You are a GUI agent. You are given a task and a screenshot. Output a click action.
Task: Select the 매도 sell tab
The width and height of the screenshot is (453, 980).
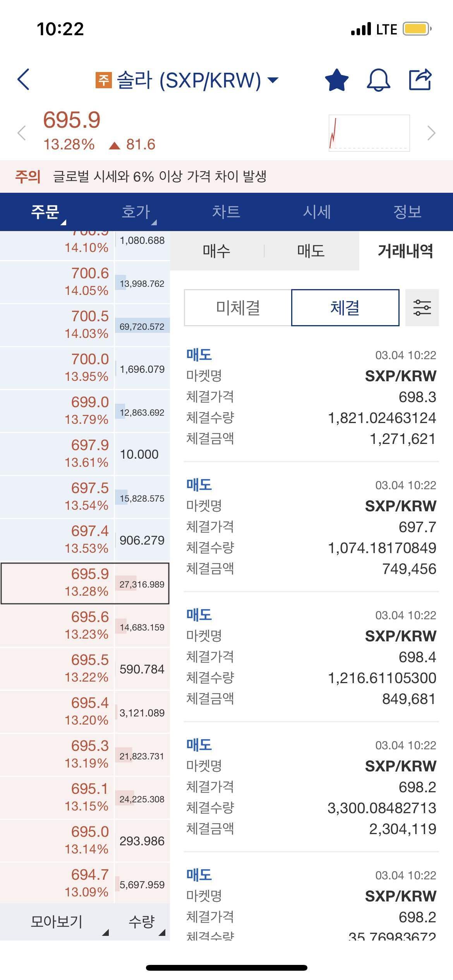point(310,252)
